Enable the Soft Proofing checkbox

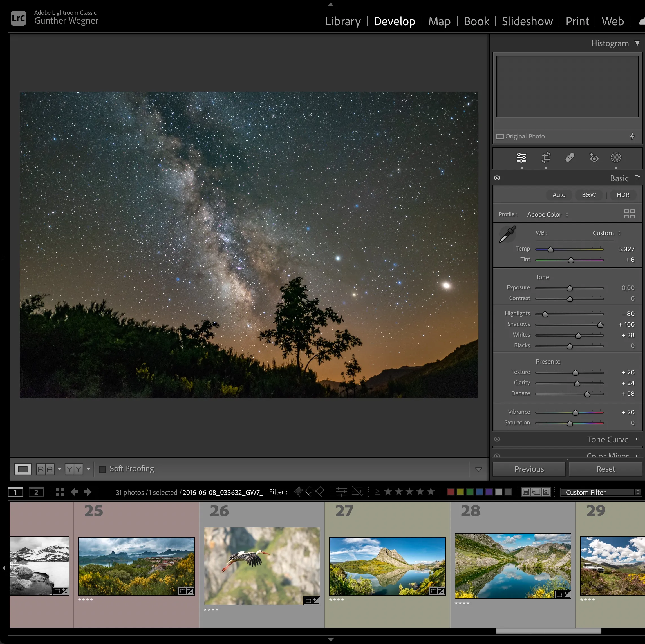coord(102,469)
